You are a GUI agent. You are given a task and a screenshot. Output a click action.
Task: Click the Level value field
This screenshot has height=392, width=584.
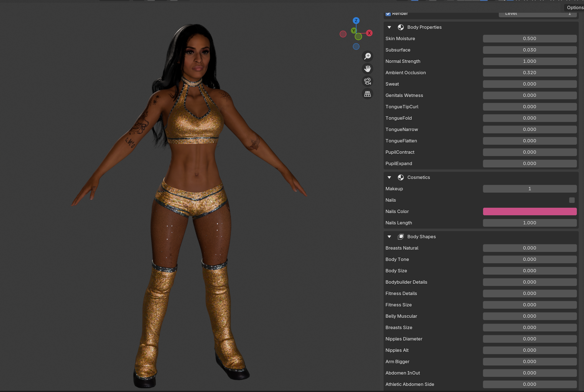538,14
